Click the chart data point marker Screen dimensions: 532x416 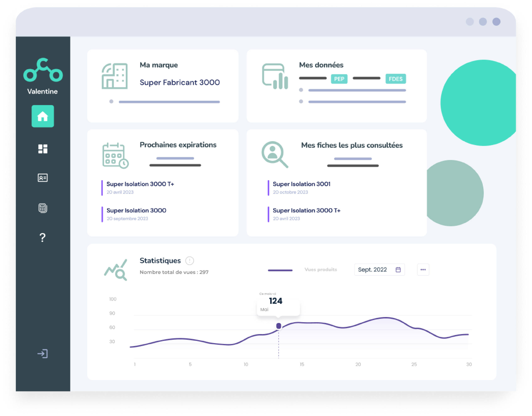pyautogui.click(x=279, y=326)
